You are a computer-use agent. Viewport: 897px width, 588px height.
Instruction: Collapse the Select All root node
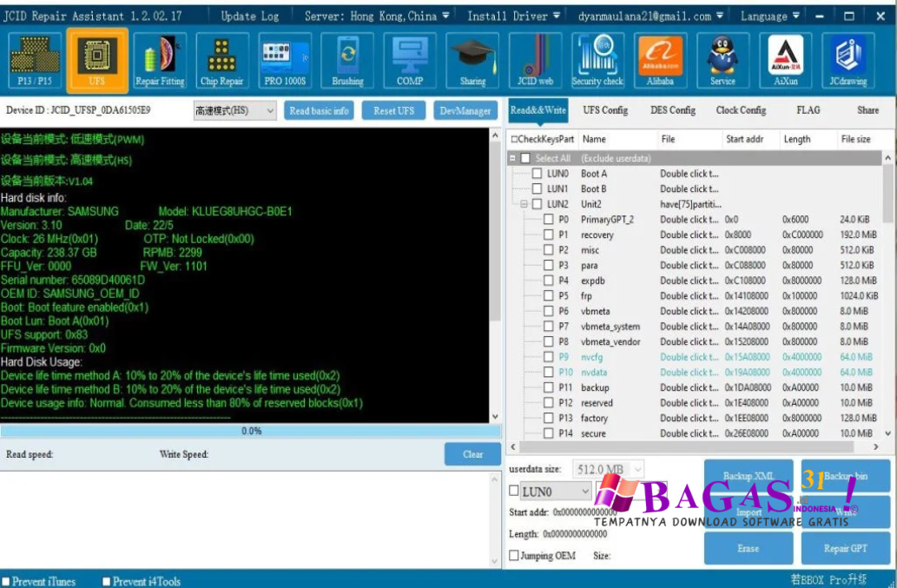[512, 158]
